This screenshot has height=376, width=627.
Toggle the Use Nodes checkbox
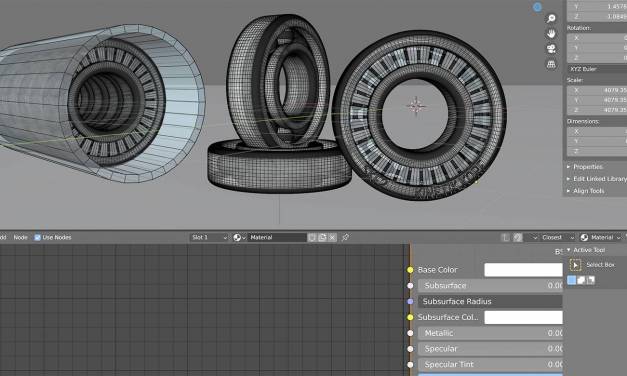pyautogui.click(x=37, y=238)
